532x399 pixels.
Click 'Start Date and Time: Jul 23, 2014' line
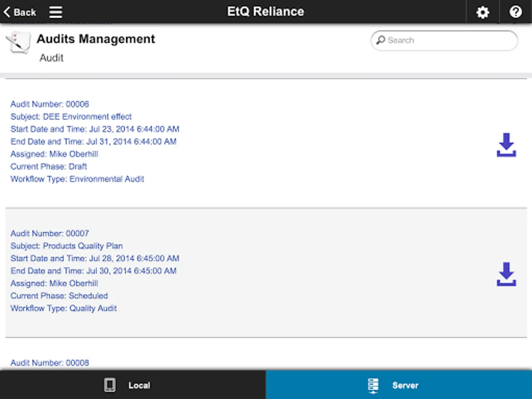click(x=95, y=129)
